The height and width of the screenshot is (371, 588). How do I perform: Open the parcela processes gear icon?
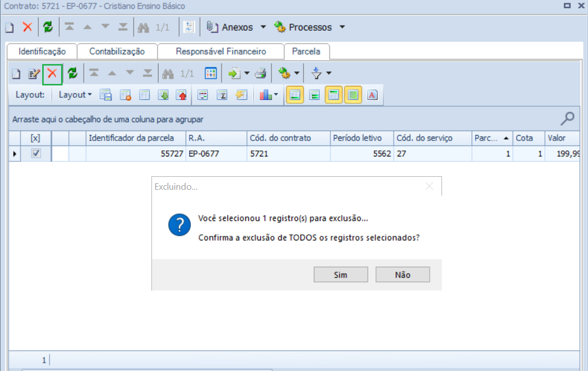click(284, 73)
